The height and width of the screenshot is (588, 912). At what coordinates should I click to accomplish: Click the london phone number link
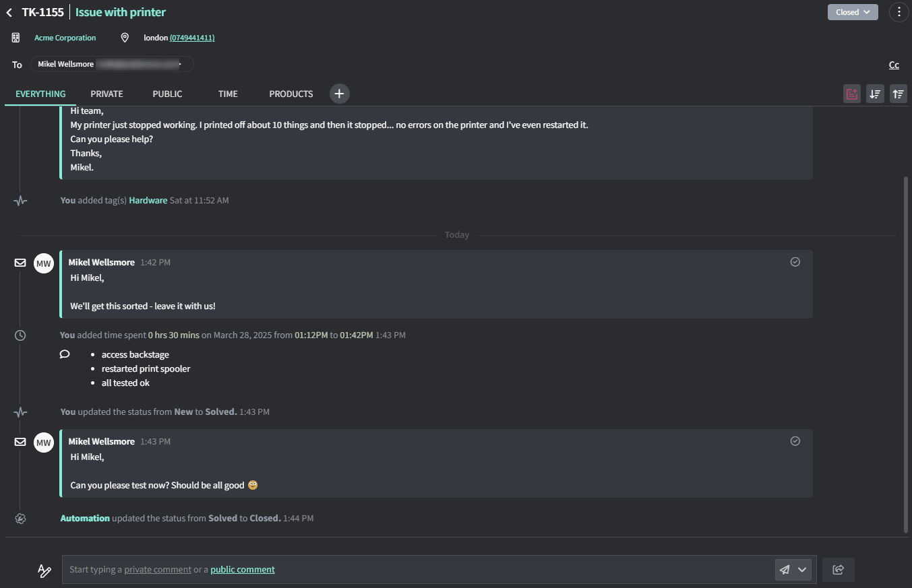tap(192, 38)
